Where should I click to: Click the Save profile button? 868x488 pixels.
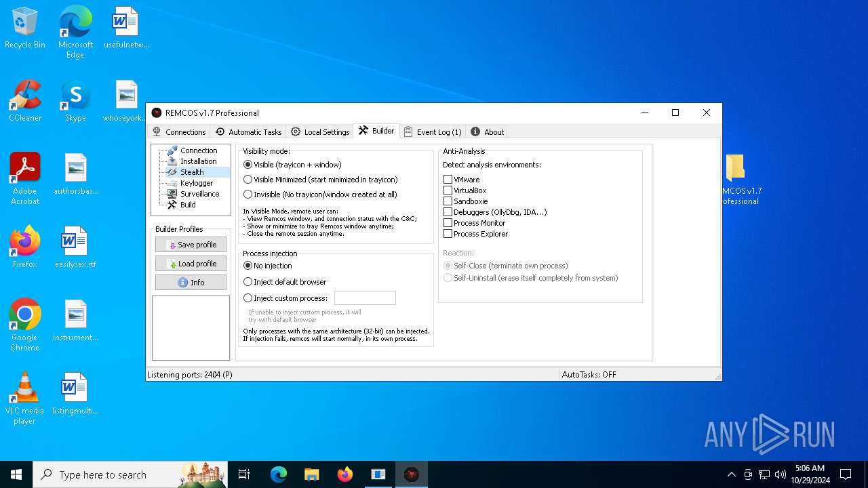(191, 245)
